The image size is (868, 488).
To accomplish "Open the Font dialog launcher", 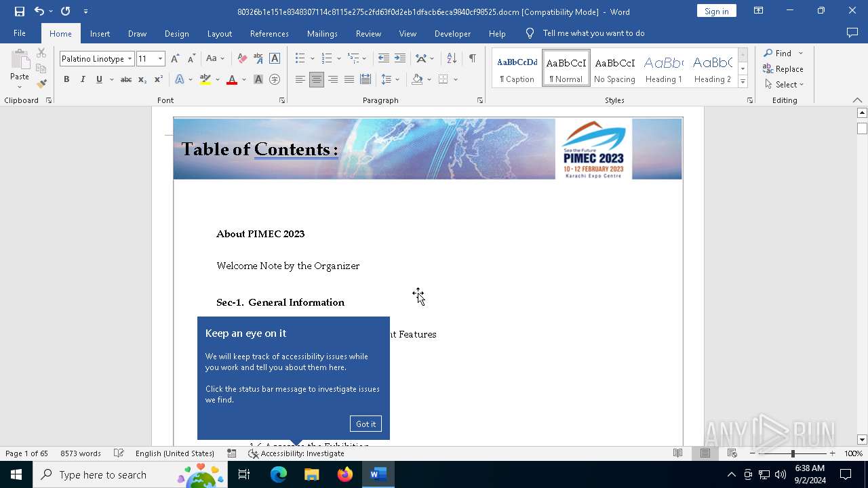I will (x=282, y=100).
